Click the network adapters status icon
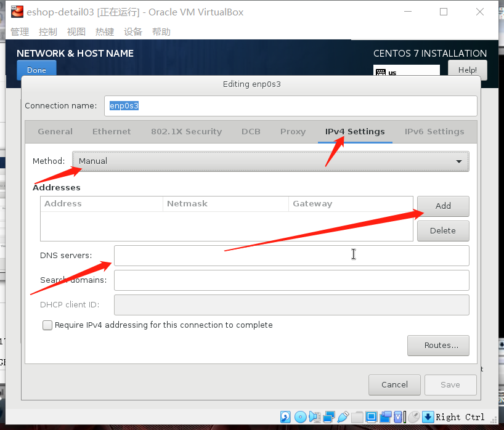Screen dimensions: 504x430 pyautogui.click(x=329, y=417)
